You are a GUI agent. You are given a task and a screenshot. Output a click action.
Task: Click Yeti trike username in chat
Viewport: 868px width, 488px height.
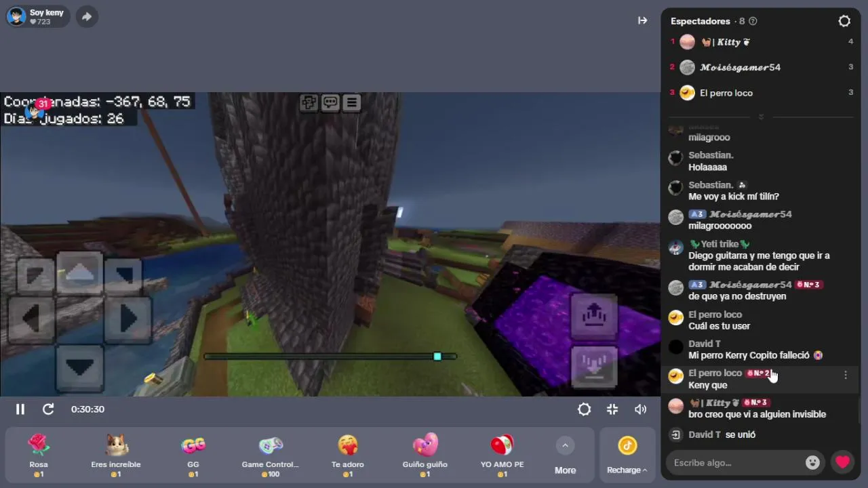719,244
